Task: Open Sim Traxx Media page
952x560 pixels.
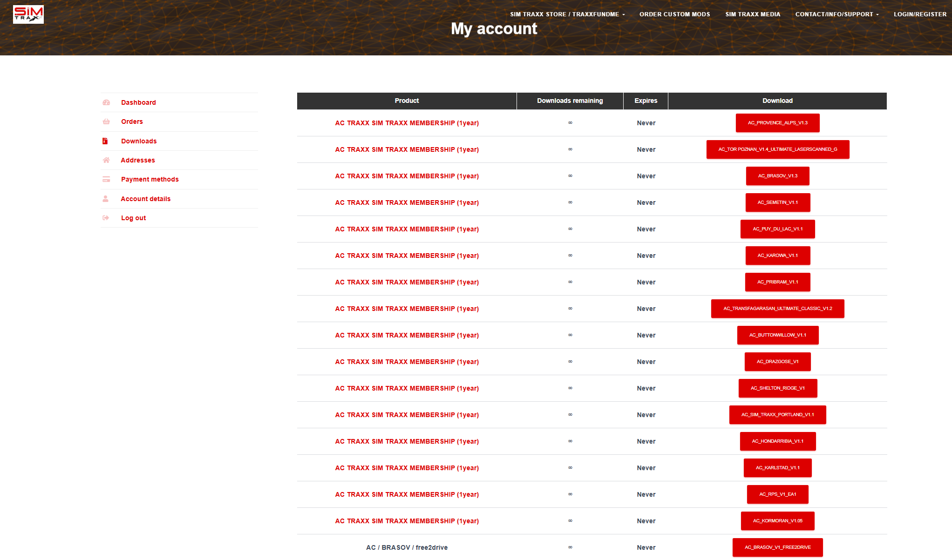Action: click(753, 14)
